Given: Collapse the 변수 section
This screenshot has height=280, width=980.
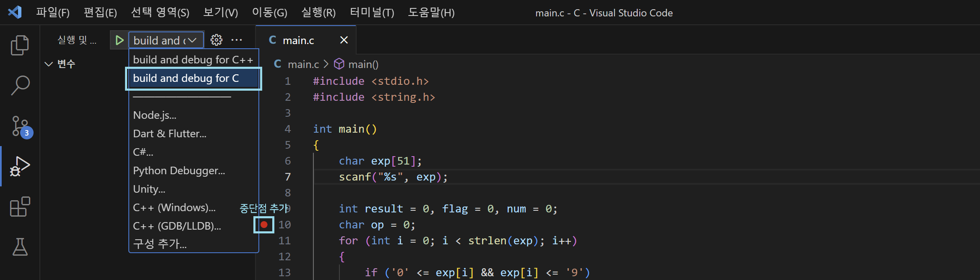Looking at the screenshot, I should point(49,64).
